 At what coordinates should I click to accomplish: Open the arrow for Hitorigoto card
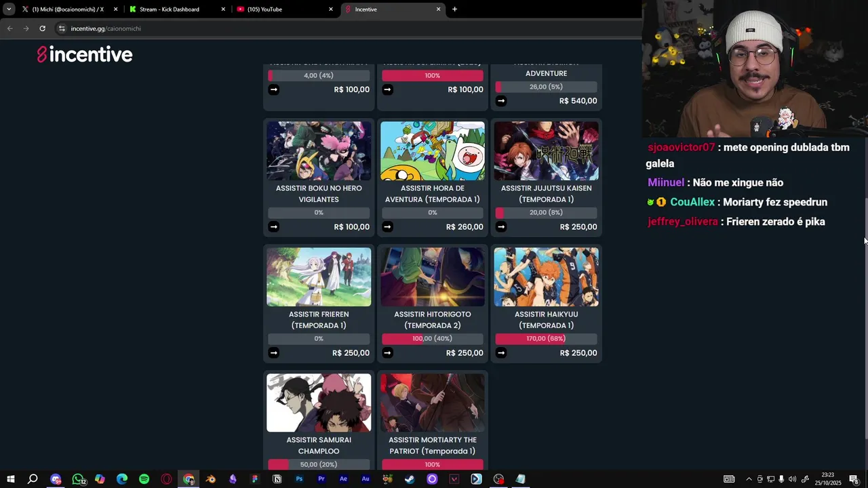[x=387, y=352]
